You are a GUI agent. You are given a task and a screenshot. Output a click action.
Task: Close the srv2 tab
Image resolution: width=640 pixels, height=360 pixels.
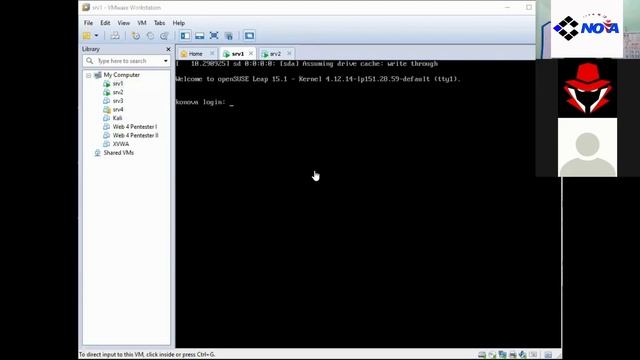[x=289, y=53]
